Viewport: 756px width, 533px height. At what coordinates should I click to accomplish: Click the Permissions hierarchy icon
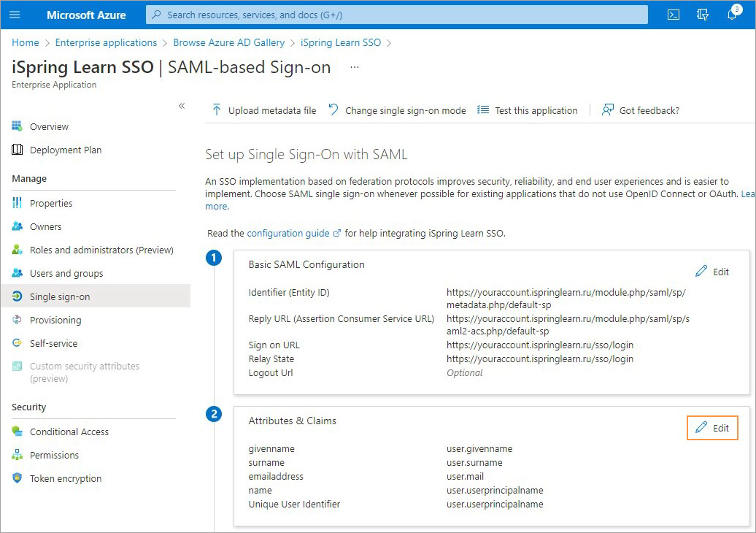17,454
